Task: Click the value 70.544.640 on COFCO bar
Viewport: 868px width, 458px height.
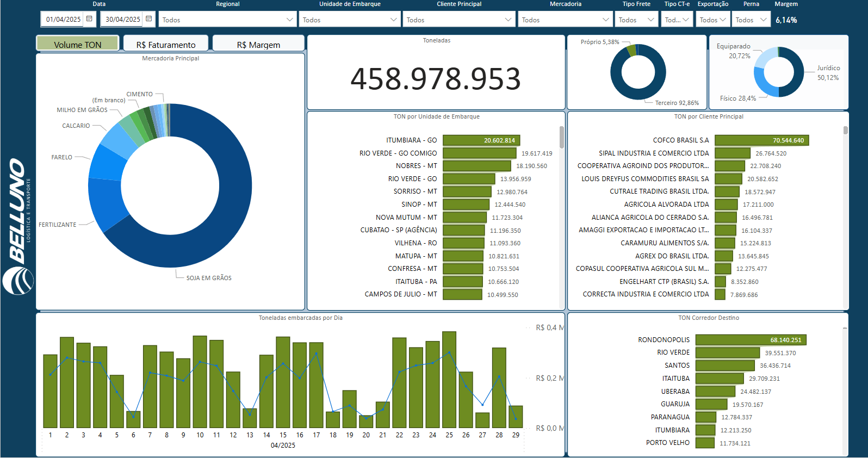Action: coord(788,140)
